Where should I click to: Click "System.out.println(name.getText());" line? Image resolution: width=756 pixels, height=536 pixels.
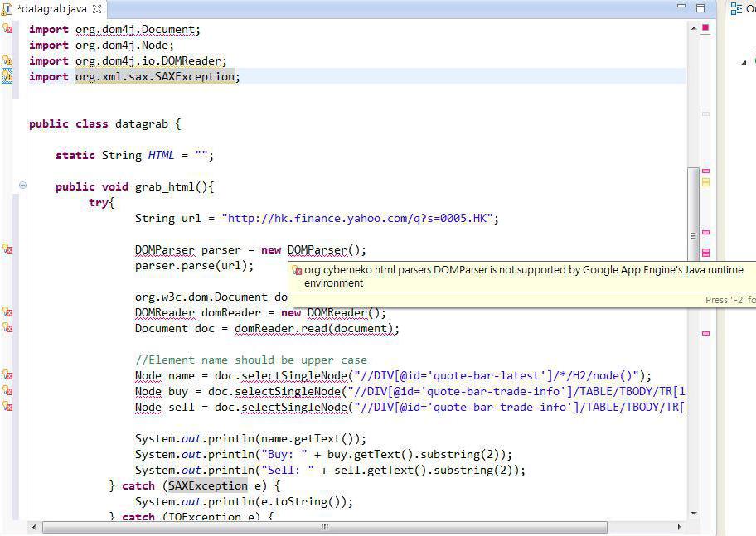[x=250, y=438]
